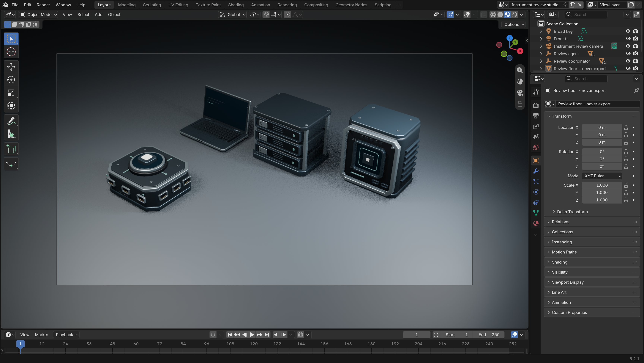644x363 pixels.
Task: Disable Instrument review camera in renders
Action: [x=635, y=46]
